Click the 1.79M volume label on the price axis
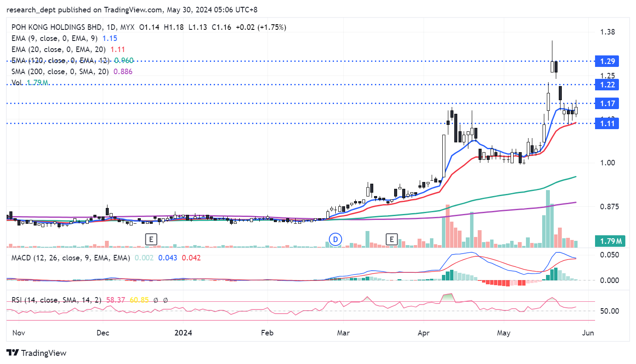 [610, 241]
